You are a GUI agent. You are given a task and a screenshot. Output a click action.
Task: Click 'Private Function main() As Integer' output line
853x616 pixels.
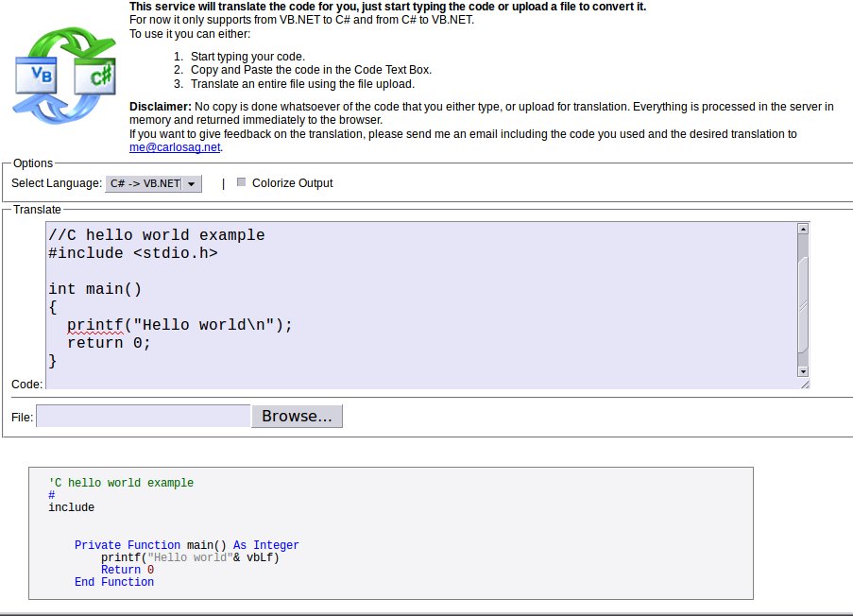click(187, 545)
